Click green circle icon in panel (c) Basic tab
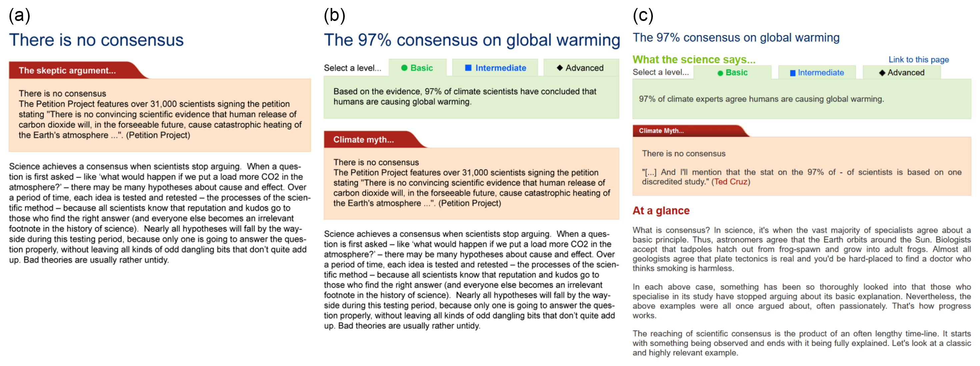 click(720, 73)
